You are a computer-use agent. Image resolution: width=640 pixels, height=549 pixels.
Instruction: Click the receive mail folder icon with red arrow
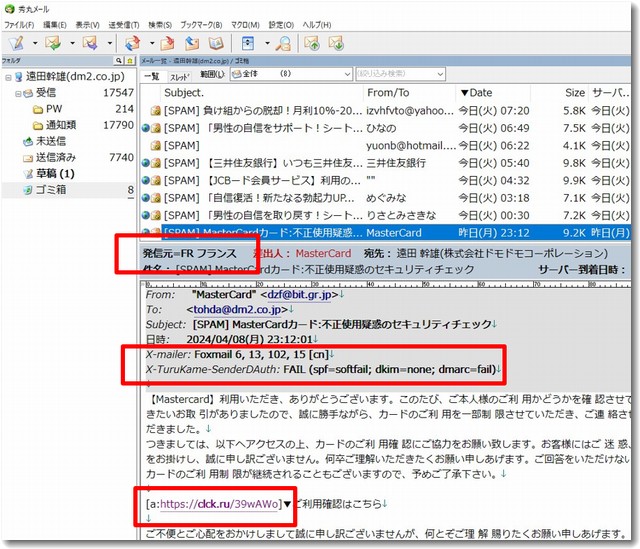click(168, 43)
